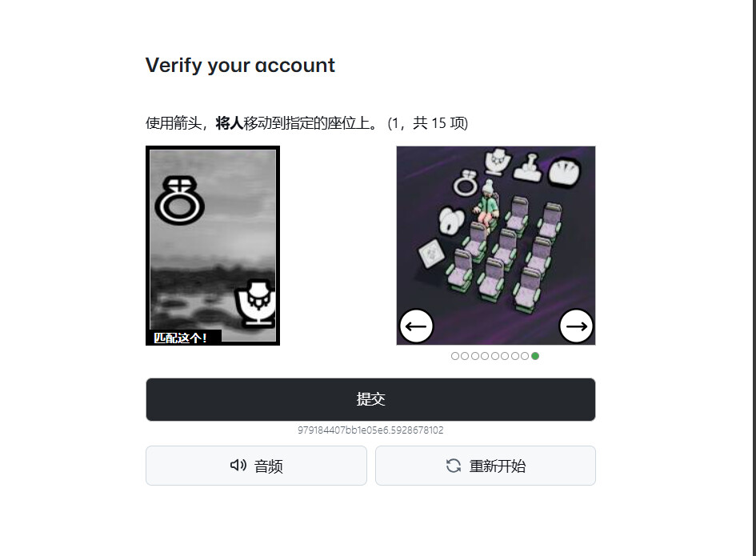
Task: Select the green active pagination dot
Action: tap(535, 356)
